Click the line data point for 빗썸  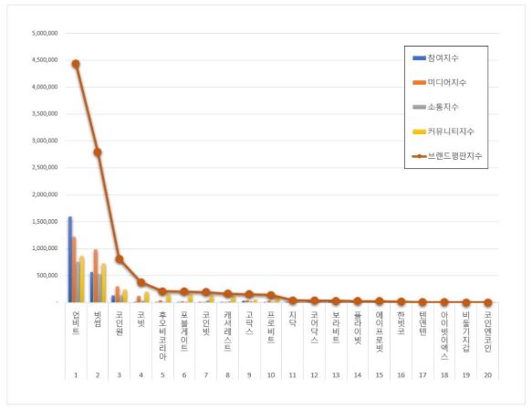tap(98, 152)
